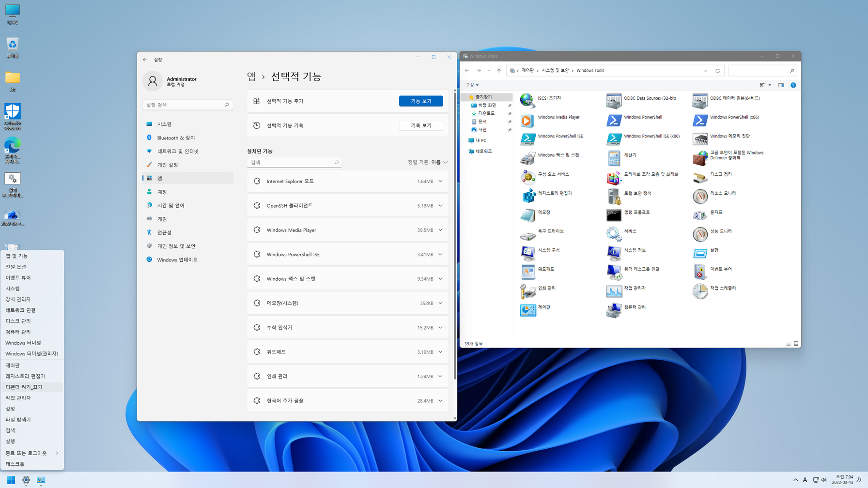Select 장치 관리자 in context menu
Image resolution: width=868 pixels, height=488 pixels.
tap(32, 299)
